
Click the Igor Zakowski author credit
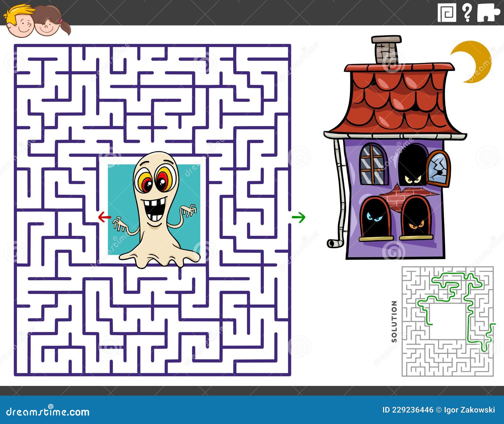tap(469, 410)
